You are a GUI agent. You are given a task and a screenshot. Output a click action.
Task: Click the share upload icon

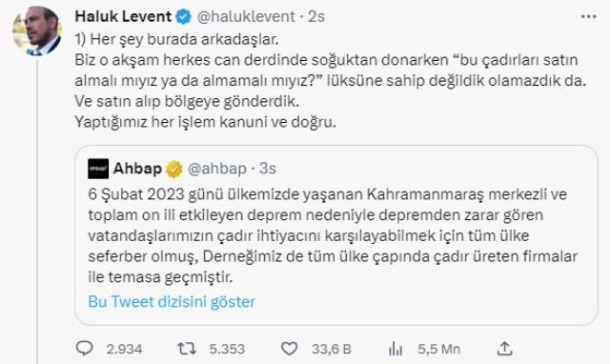(504, 349)
